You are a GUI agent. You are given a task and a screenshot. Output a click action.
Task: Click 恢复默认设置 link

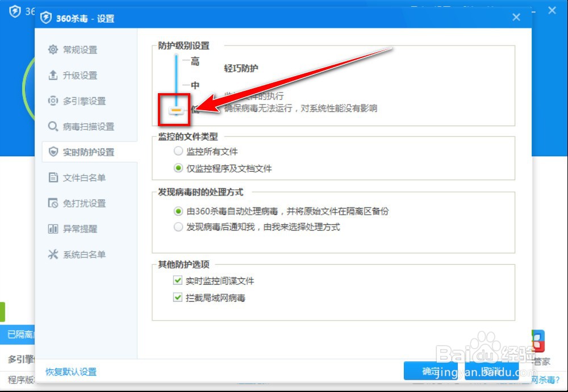click(x=71, y=372)
